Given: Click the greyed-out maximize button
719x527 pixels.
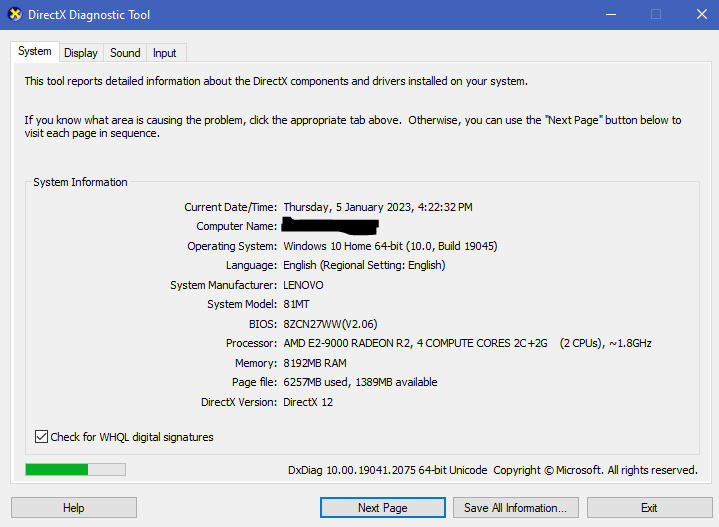Looking at the screenshot, I should click(656, 15).
